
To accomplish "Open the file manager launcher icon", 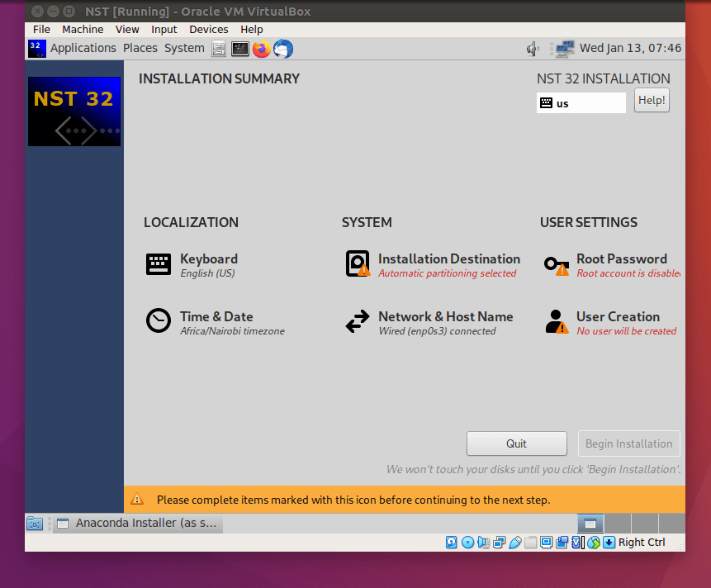I will (219, 49).
